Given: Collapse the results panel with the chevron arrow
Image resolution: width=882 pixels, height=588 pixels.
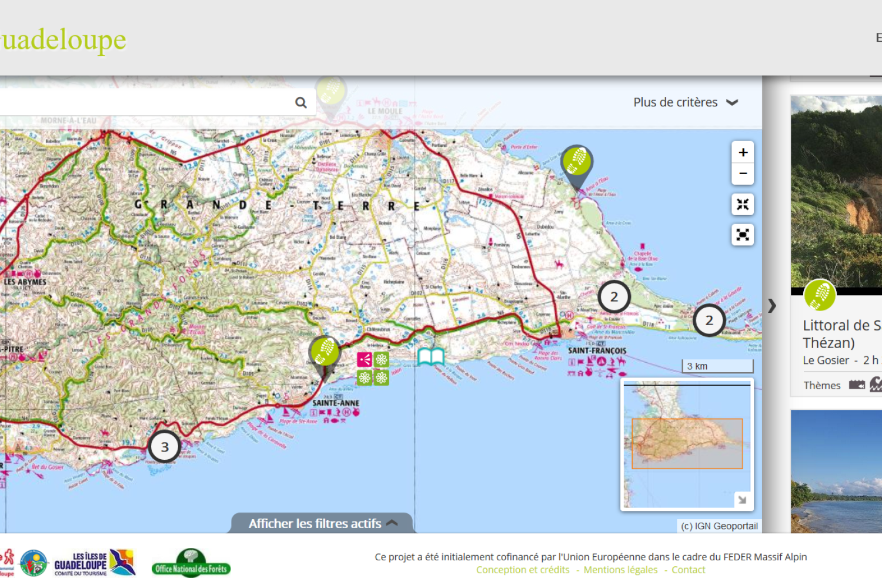Looking at the screenshot, I should tap(772, 306).
